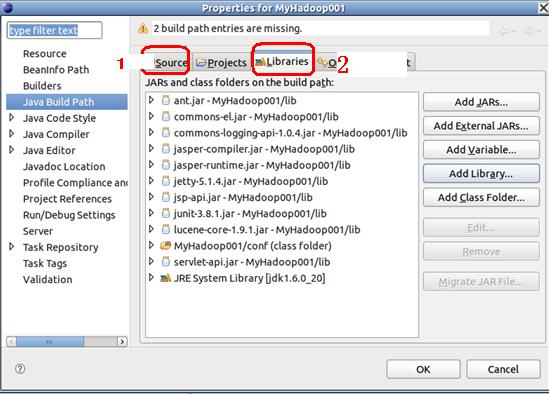Image resolution: width=549 pixels, height=395 pixels.
Task: Click the jasper-compiler.jar jar icon
Action: pos(166,149)
